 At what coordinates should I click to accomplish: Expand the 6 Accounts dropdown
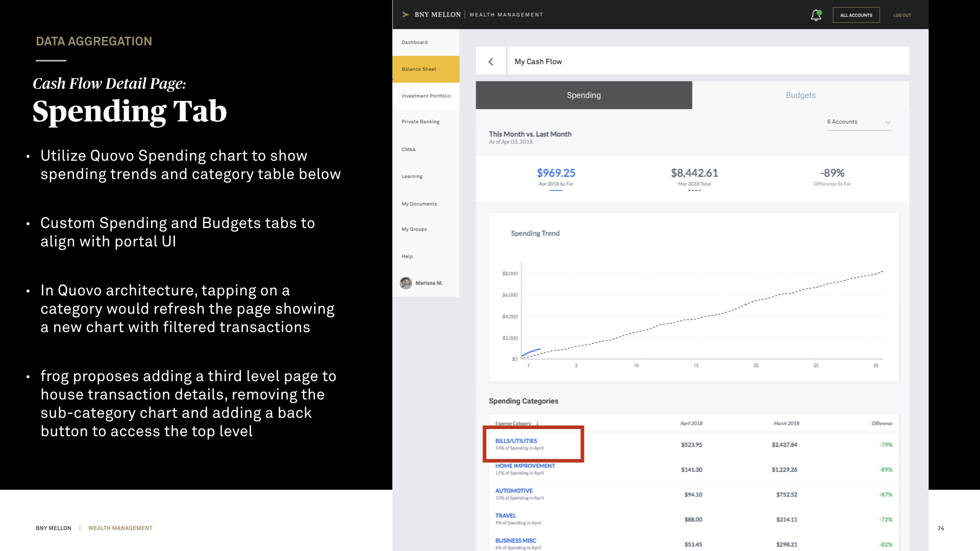point(859,122)
